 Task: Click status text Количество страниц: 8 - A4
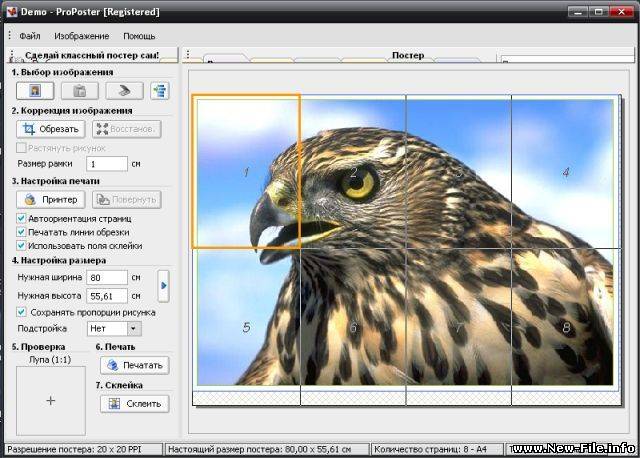(x=430, y=449)
